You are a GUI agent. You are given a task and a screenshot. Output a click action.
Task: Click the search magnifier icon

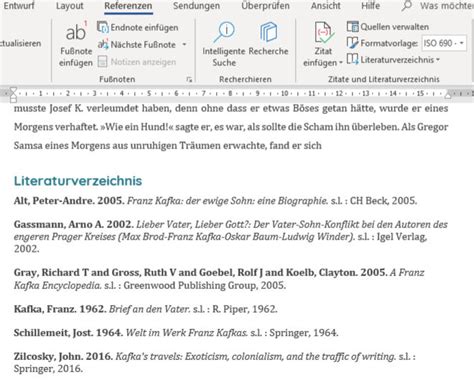[x=406, y=6]
